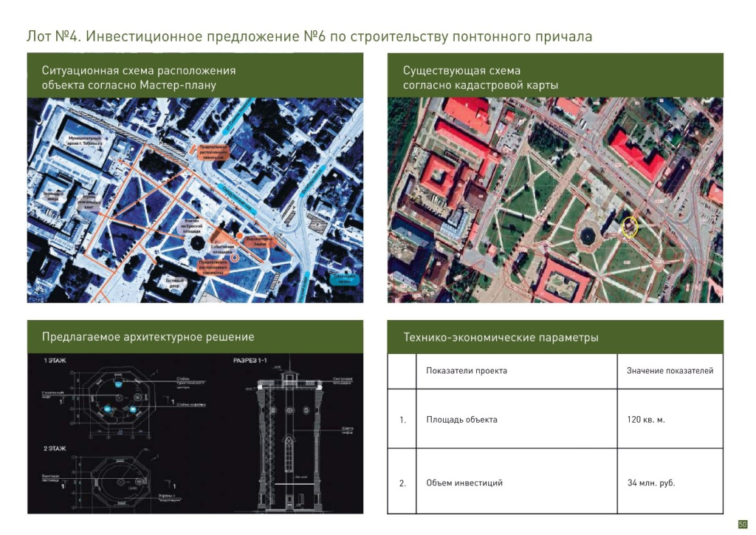Click row number '2.' in the parameters table
756x535 pixels.
pyautogui.click(x=402, y=483)
